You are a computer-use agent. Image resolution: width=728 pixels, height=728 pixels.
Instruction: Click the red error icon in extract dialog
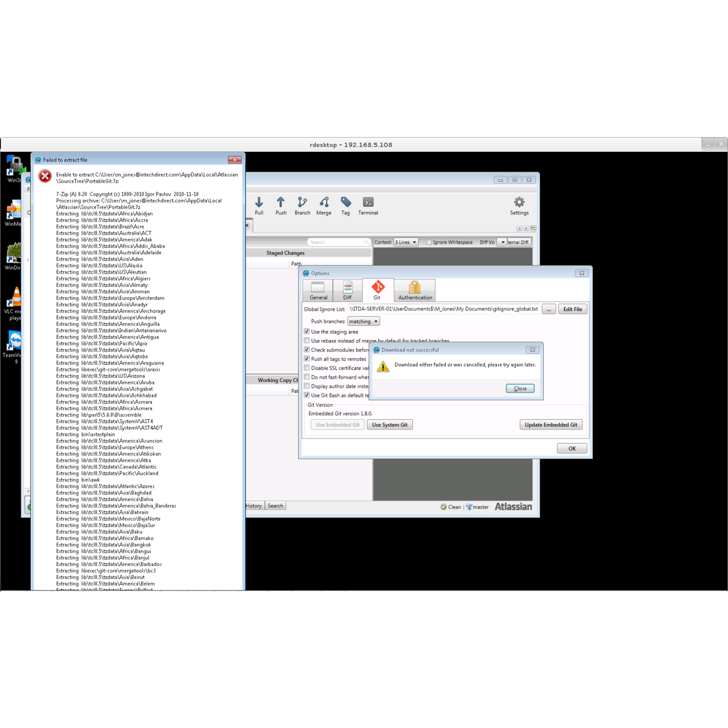(x=45, y=176)
